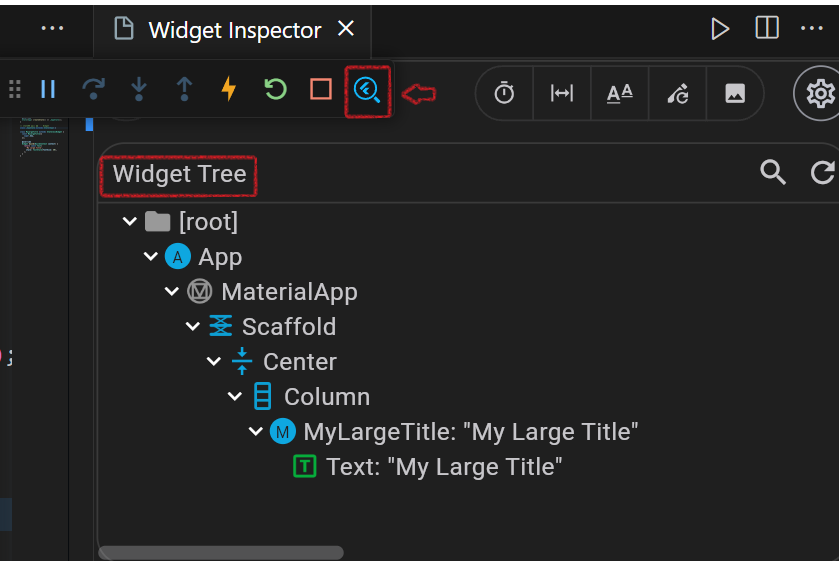Click the Step Out arrow icon
The width and height of the screenshot is (839, 561).
coord(184,89)
